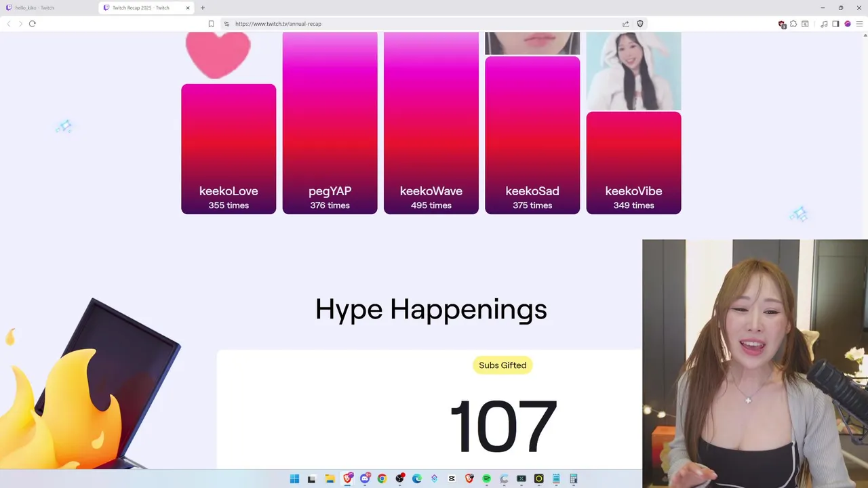The height and width of the screenshot is (488, 868).
Task: Open OBS Studio from the taskbar
Action: (x=399, y=479)
